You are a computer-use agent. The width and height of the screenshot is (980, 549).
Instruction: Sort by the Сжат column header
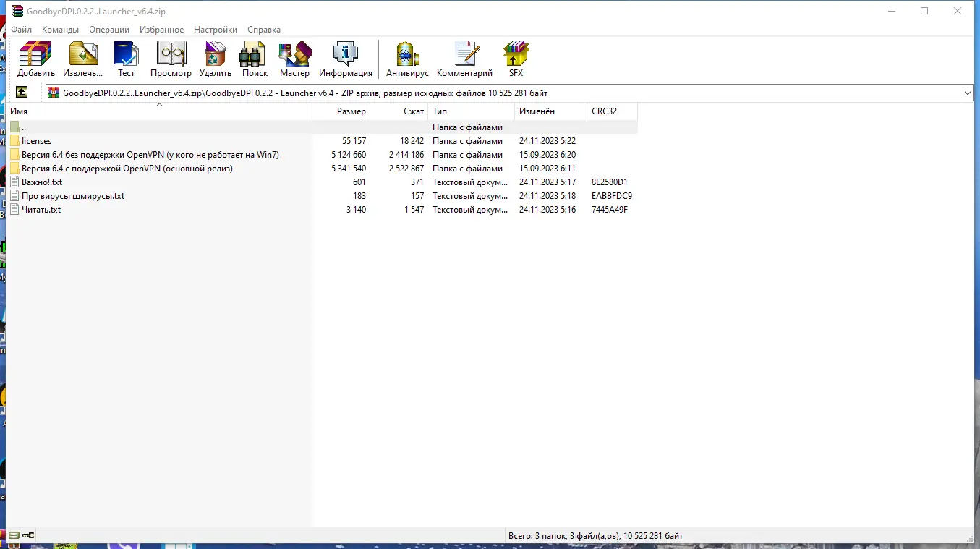coord(399,111)
